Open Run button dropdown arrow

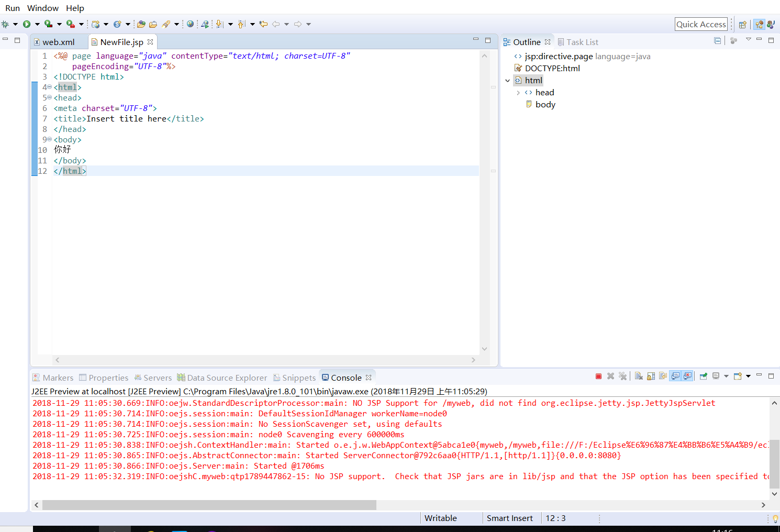(37, 24)
